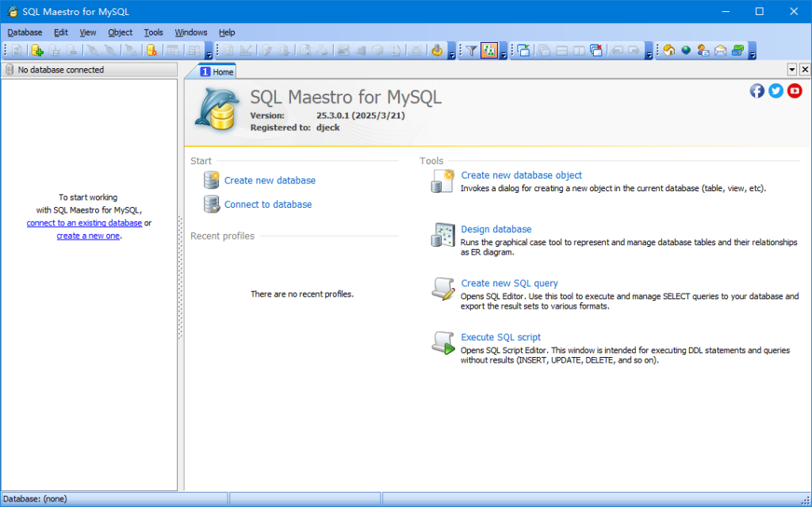
Task: Click the splitter handle between the panels
Action: [x=181, y=278]
